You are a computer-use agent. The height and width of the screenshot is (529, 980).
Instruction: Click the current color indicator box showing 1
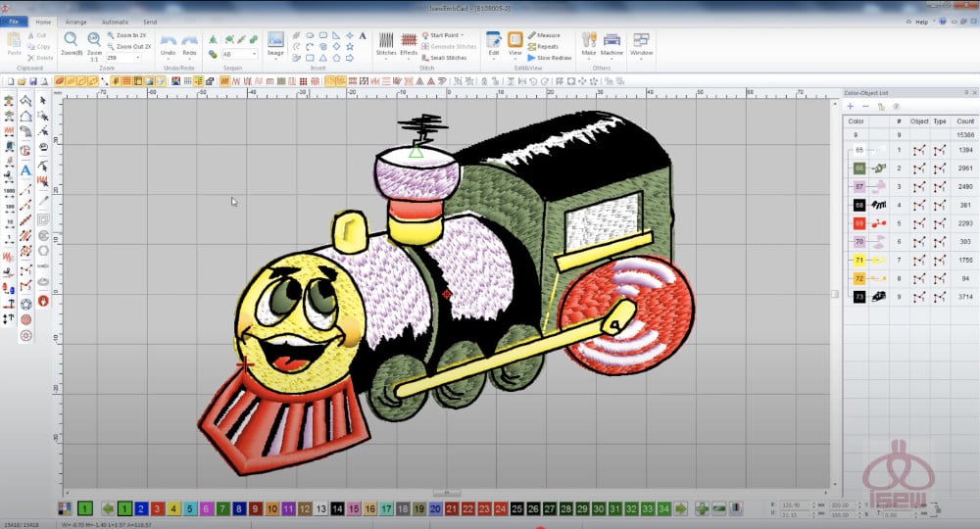click(85, 509)
